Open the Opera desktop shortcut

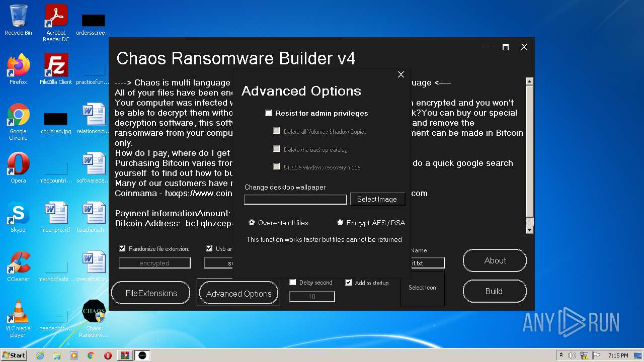coord(18,168)
